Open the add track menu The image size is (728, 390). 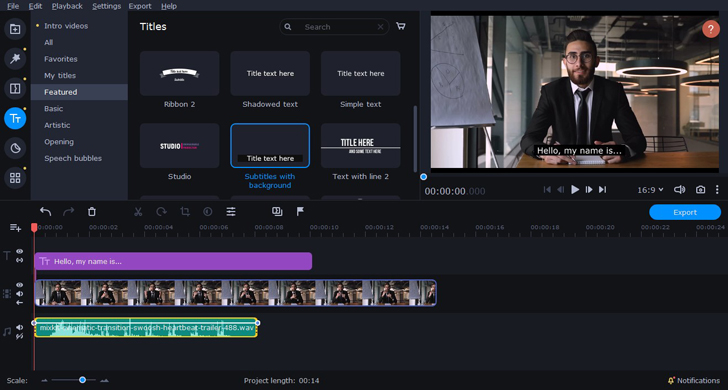point(15,228)
